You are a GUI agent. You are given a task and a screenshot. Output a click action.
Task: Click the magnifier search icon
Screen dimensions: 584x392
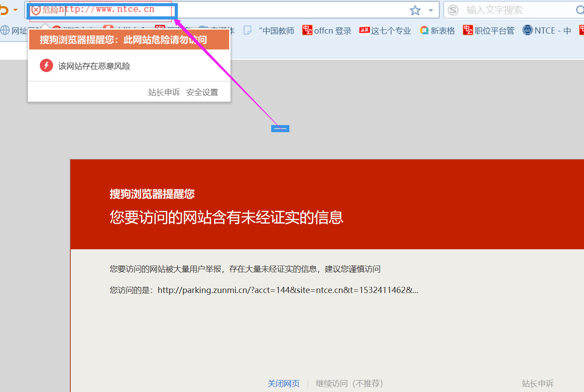(580, 10)
